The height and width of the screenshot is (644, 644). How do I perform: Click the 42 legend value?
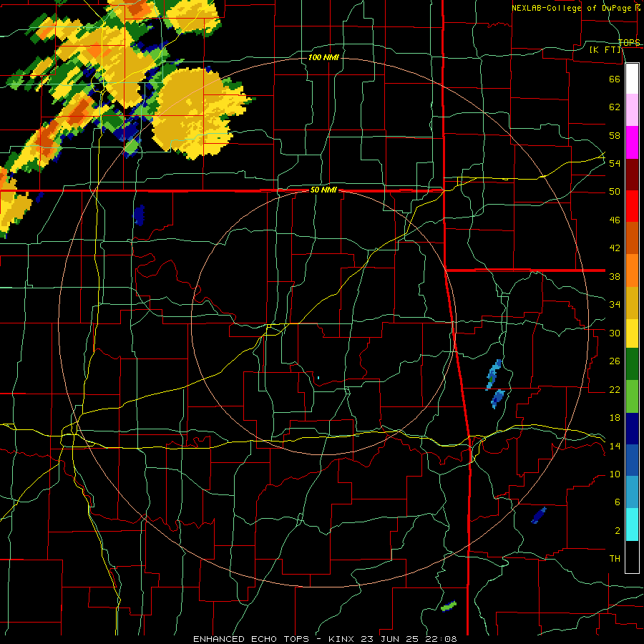pos(615,248)
